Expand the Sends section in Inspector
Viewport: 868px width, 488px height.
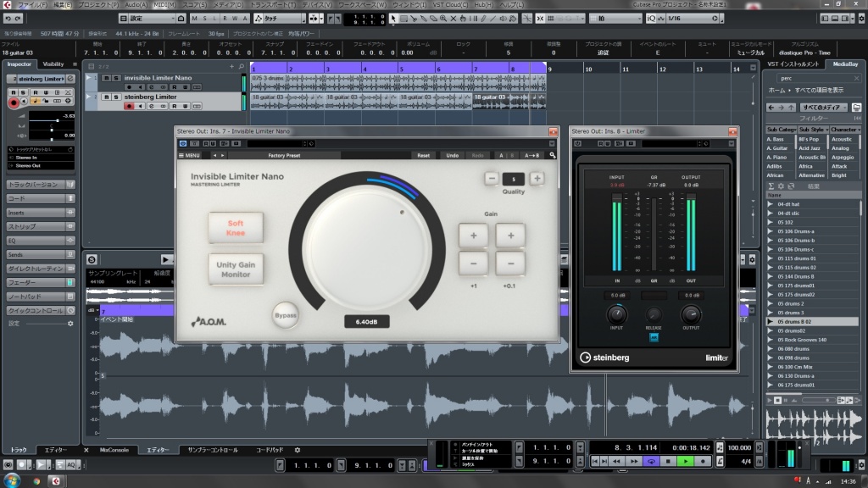41,254
